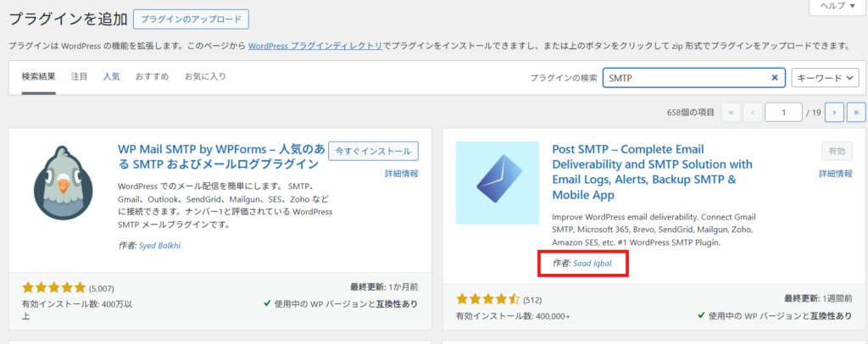Switch to the 注目 tab
This screenshot has height=344, width=868.
(x=79, y=76)
